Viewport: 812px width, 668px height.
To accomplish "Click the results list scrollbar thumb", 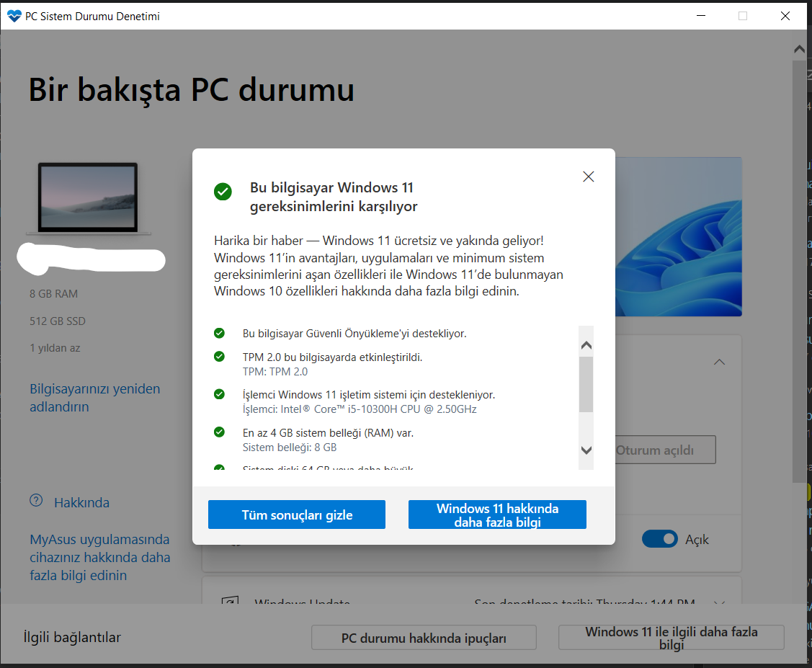I will pos(586,384).
